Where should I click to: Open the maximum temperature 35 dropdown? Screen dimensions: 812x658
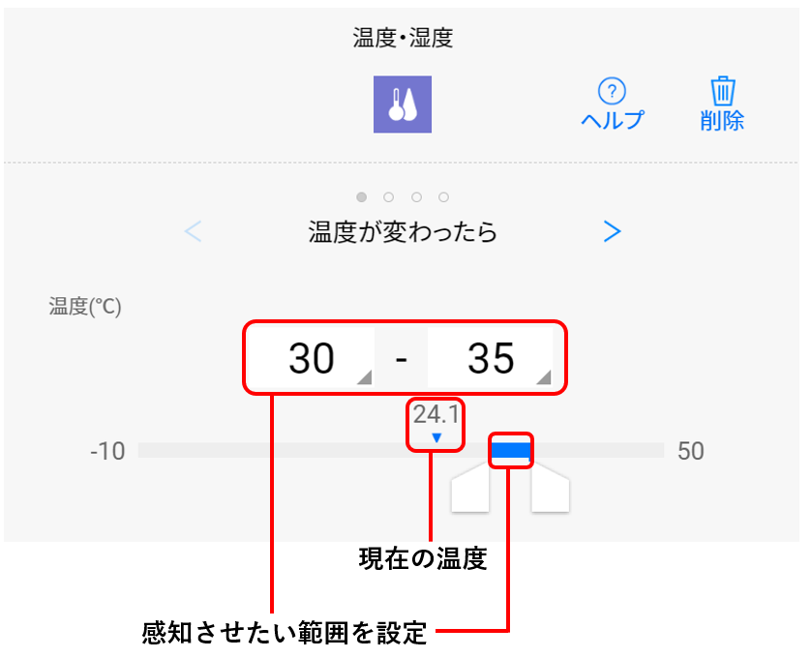click(490, 358)
